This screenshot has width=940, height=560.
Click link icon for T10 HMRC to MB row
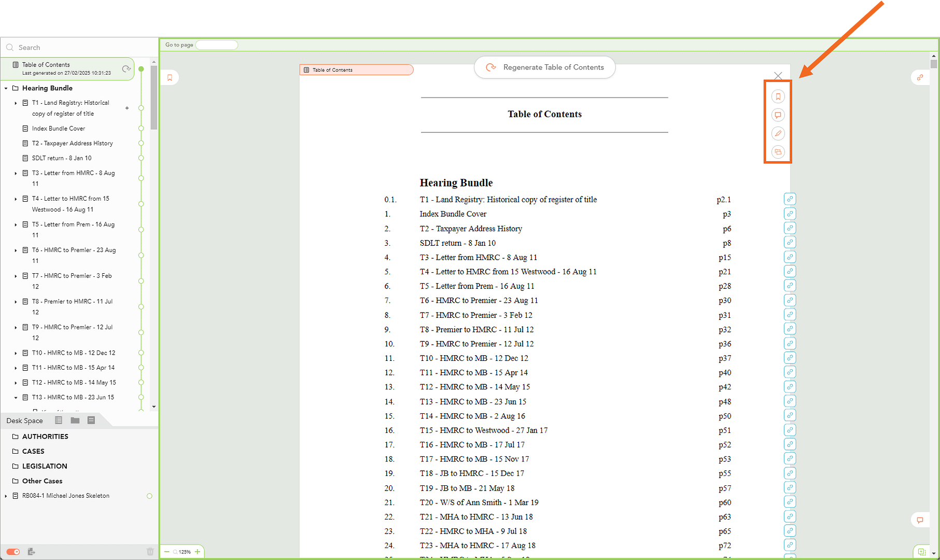(x=790, y=358)
